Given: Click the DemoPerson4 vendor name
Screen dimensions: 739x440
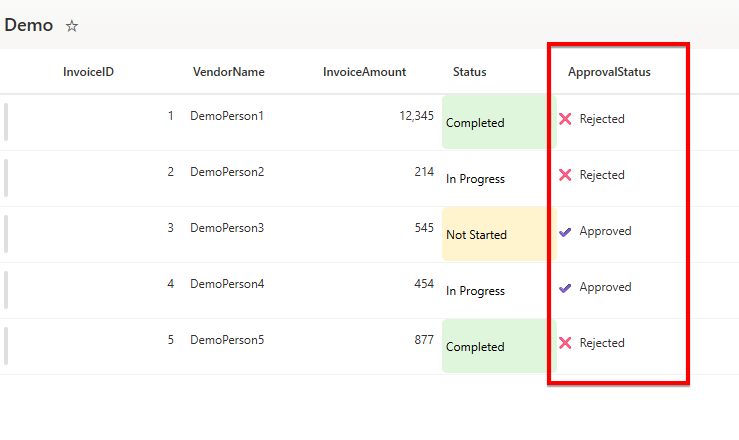Looking at the screenshot, I should pos(227,284).
